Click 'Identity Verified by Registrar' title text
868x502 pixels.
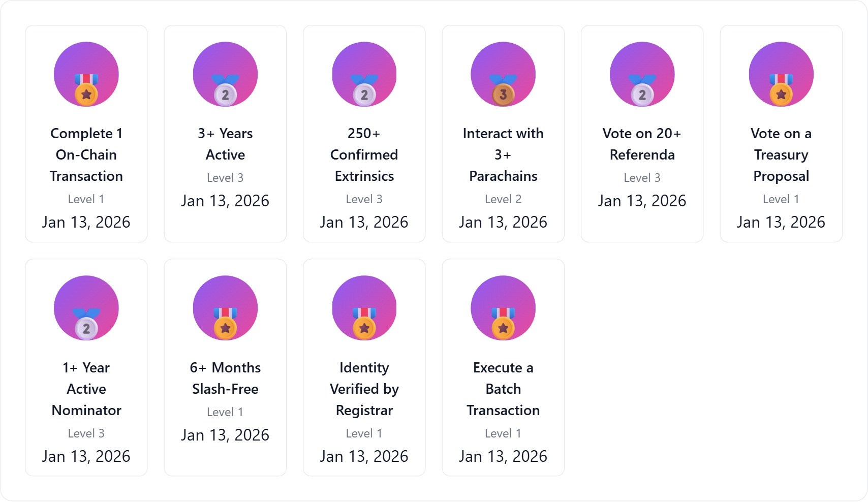[x=364, y=389]
